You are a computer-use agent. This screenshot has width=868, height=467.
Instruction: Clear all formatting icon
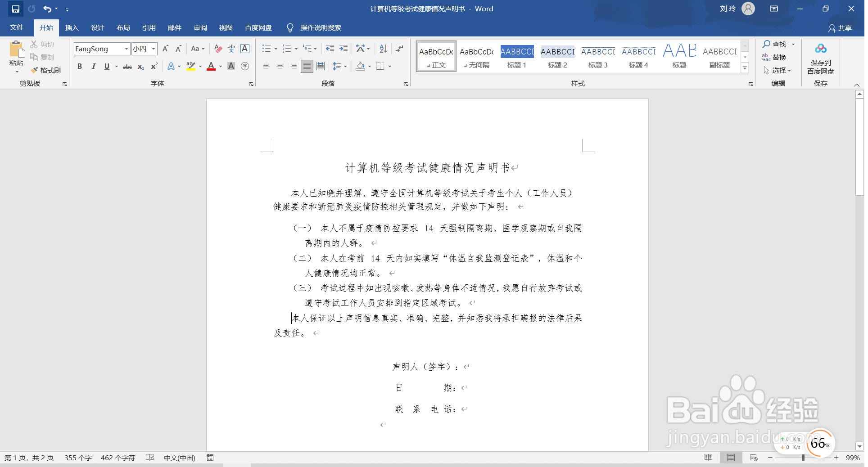(x=218, y=49)
